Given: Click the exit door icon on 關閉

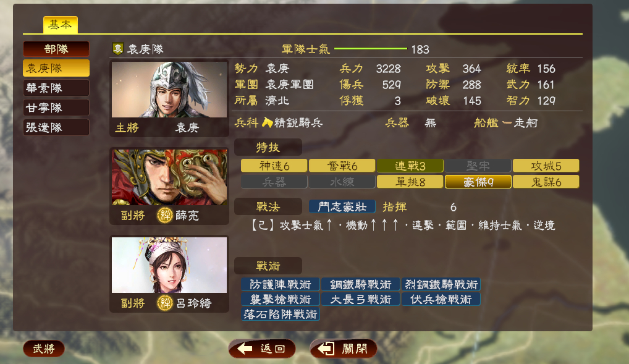Looking at the screenshot, I should 326,349.
